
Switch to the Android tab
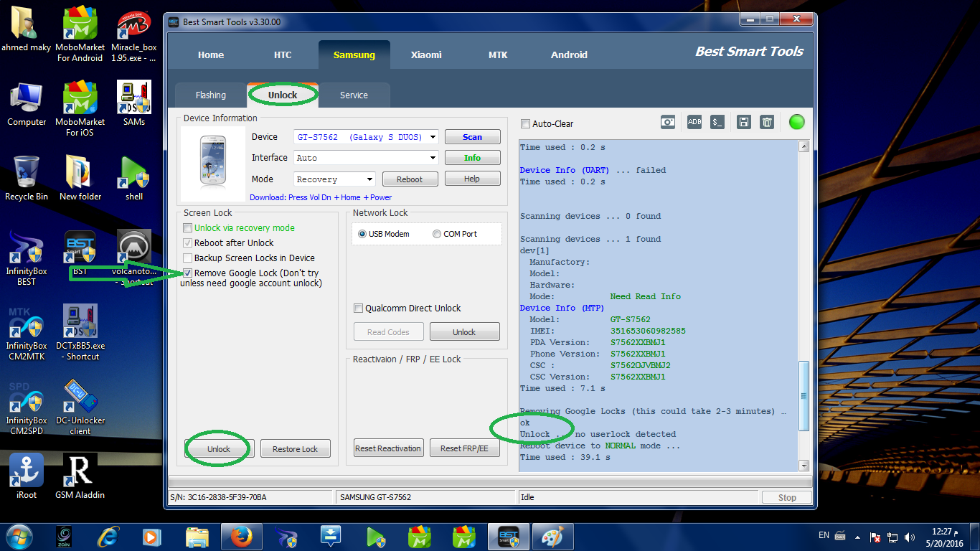[570, 55]
